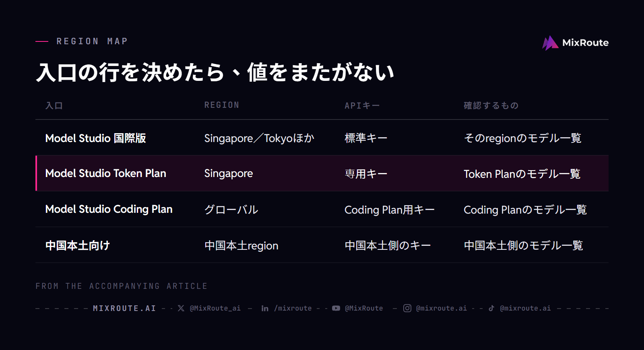This screenshot has height=350, width=644.
Task: Open the @MixRoute YouTube handle
Action: (364, 308)
